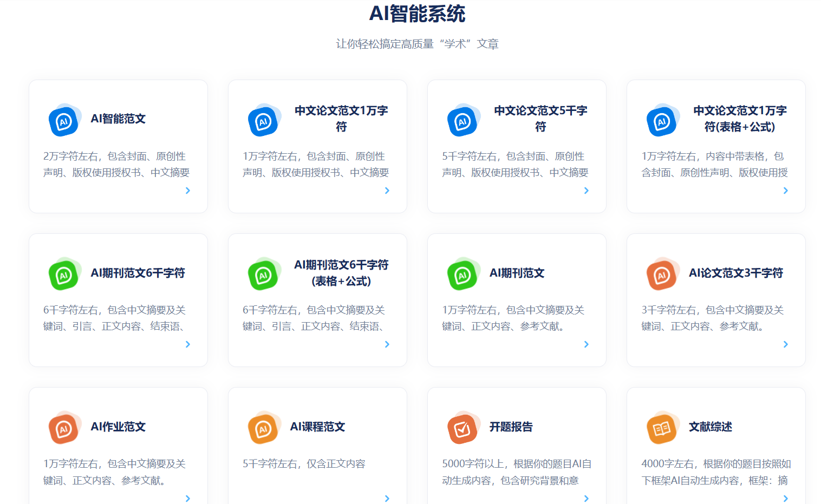The height and width of the screenshot is (504, 821).
Task: Click the book icon beside 文献综述
Action: point(662,428)
